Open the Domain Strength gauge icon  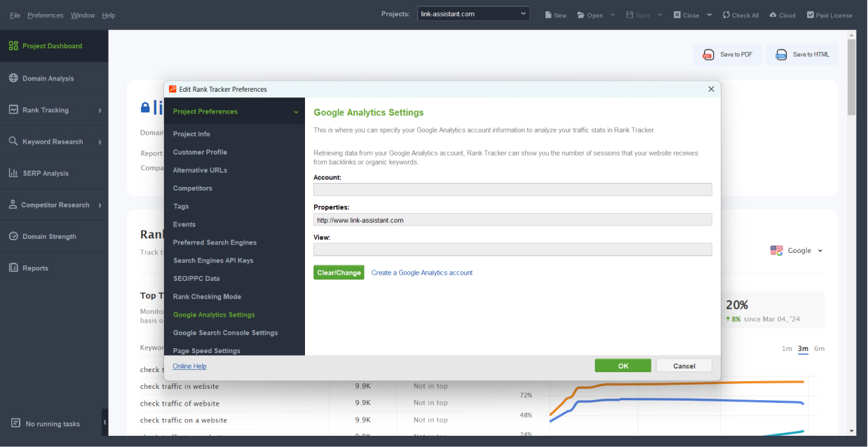click(13, 236)
